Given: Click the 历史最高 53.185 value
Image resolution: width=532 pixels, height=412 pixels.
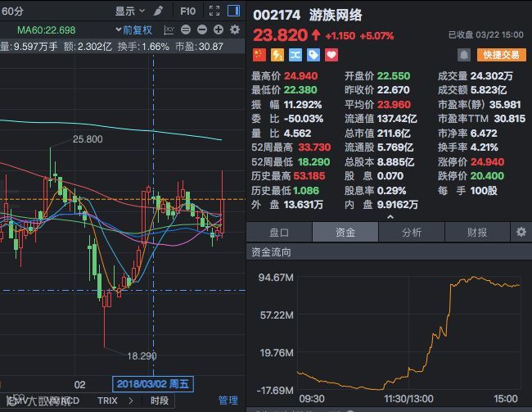Looking at the screenshot, I should point(309,176).
